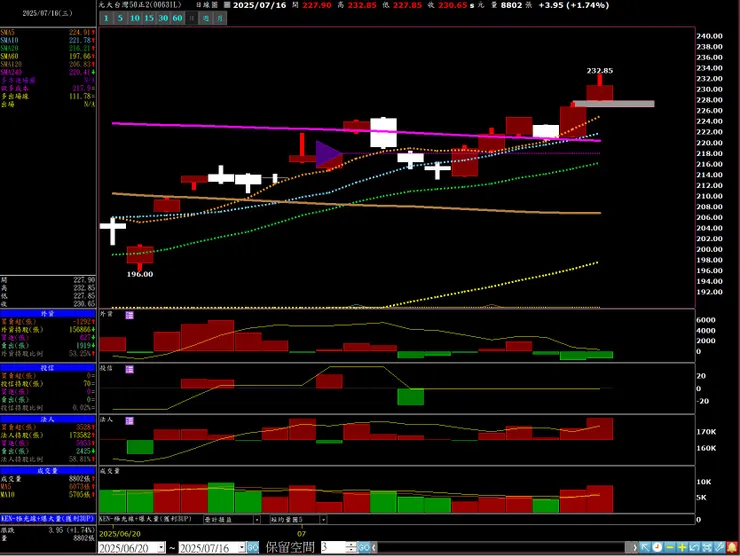Click the gray horizontal price marker bar

[x=614, y=104]
